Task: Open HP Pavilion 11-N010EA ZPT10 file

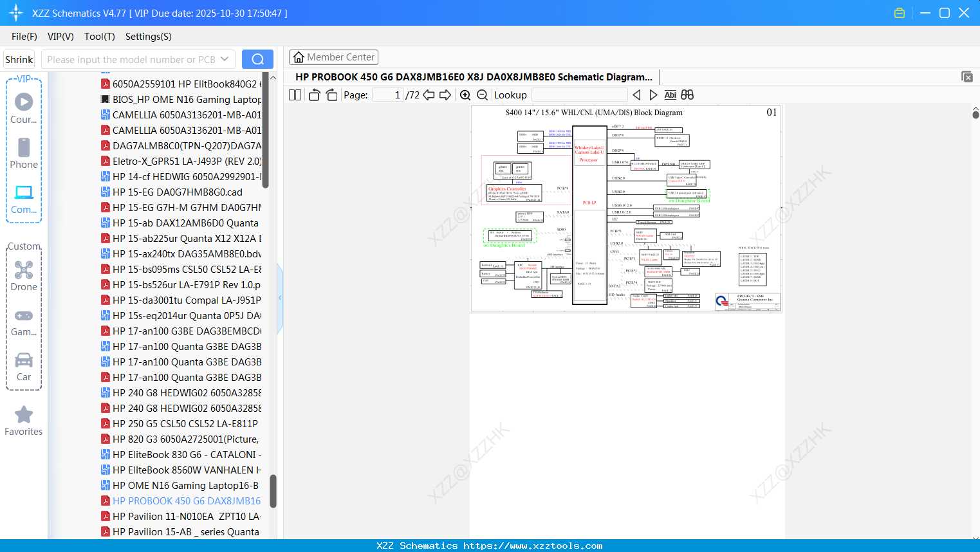Action: point(181,516)
